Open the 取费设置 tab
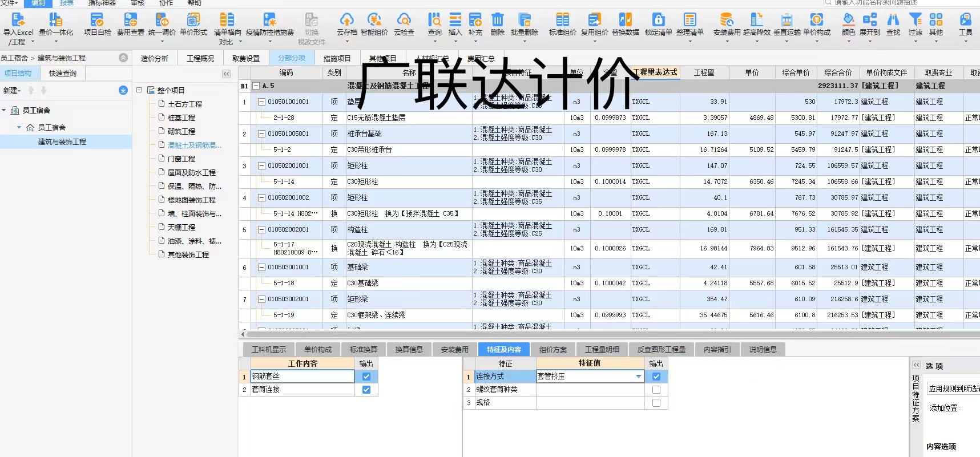The image size is (980, 457). pos(246,58)
